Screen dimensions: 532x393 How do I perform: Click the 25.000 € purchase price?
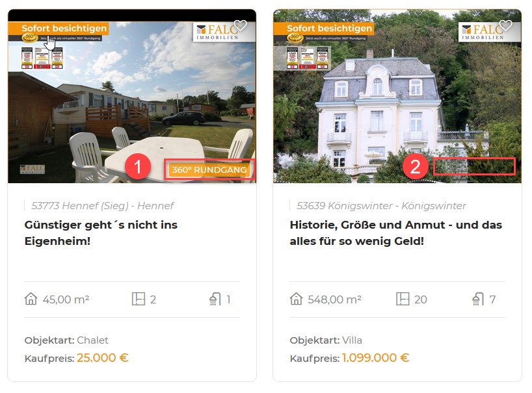[x=103, y=358]
